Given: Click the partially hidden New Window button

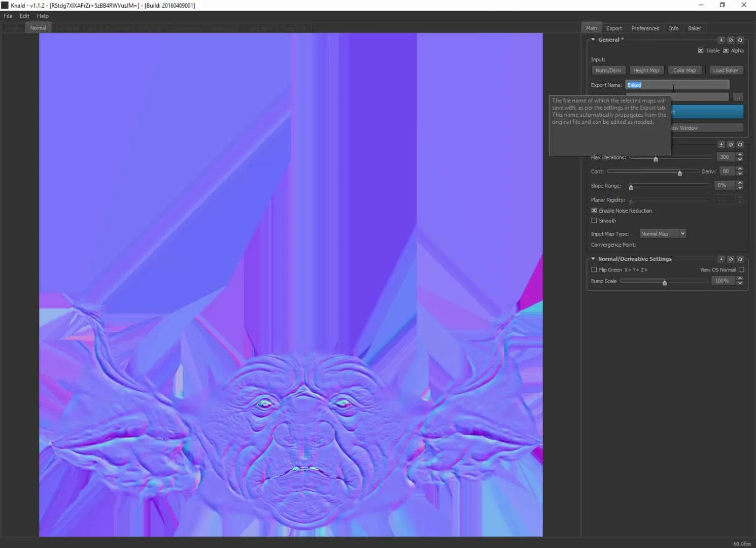Looking at the screenshot, I should (x=707, y=128).
